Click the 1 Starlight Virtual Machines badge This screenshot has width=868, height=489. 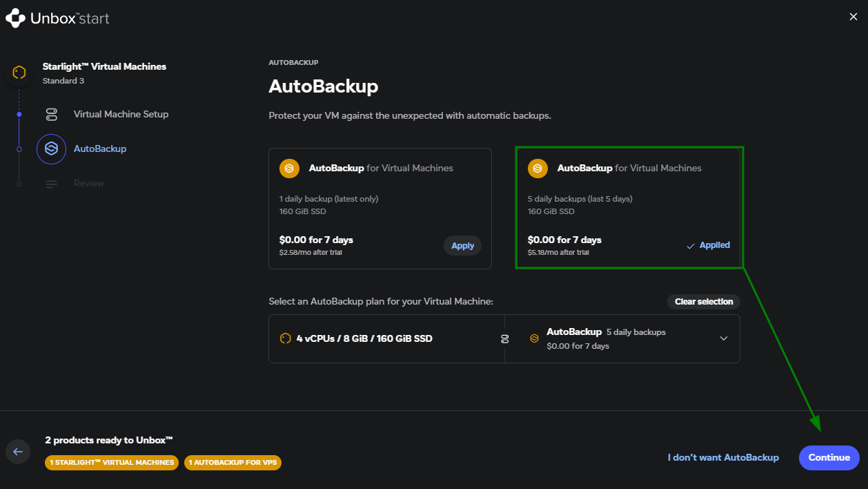coord(112,463)
